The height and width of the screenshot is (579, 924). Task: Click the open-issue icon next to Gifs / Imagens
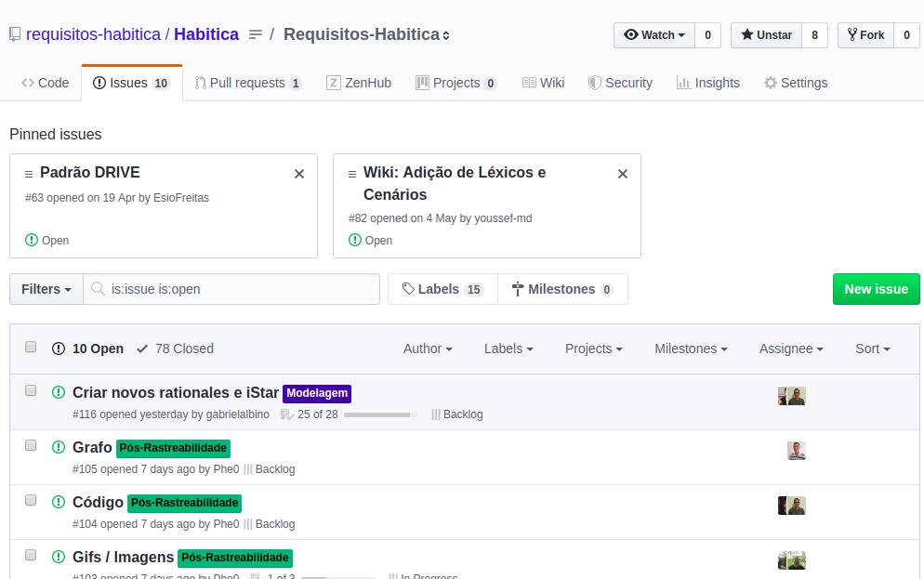[x=59, y=557]
